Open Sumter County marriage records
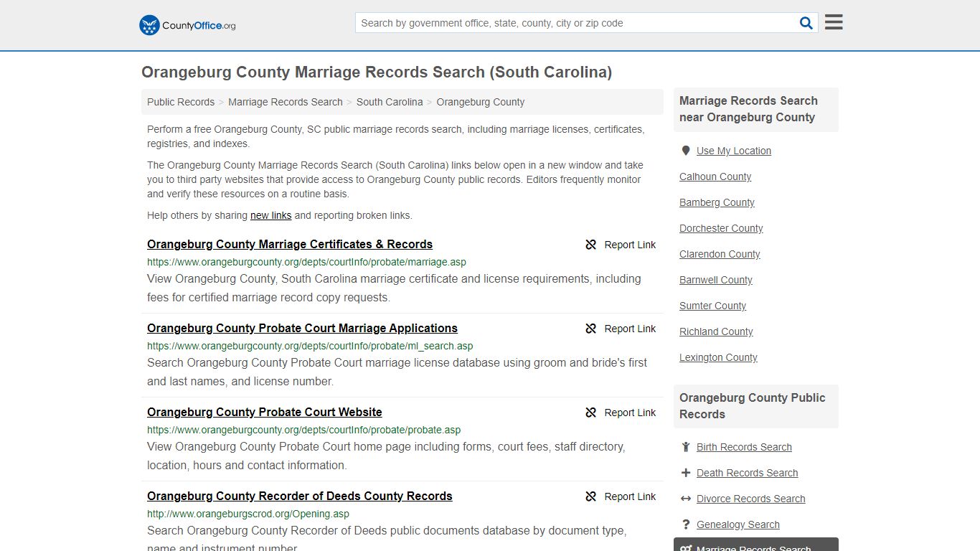Screen dimensions: 980x551 [712, 306]
